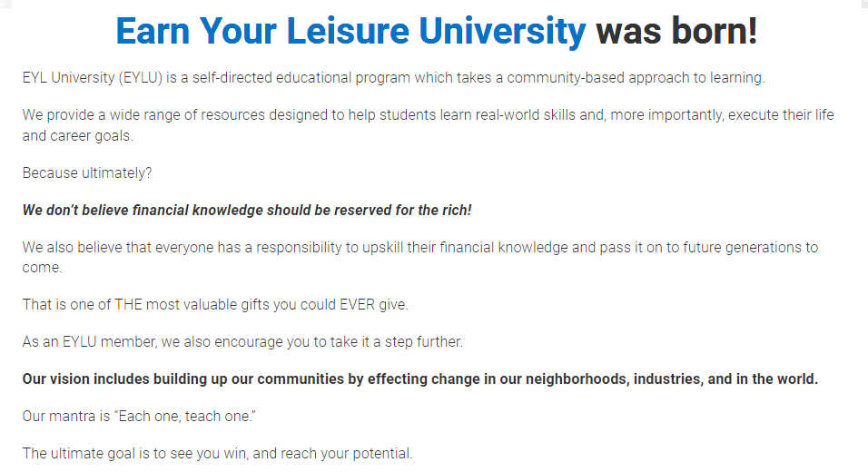The width and height of the screenshot is (868, 472).
Task: Click the bold italic financial knowledge statement
Action: tap(247, 211)
